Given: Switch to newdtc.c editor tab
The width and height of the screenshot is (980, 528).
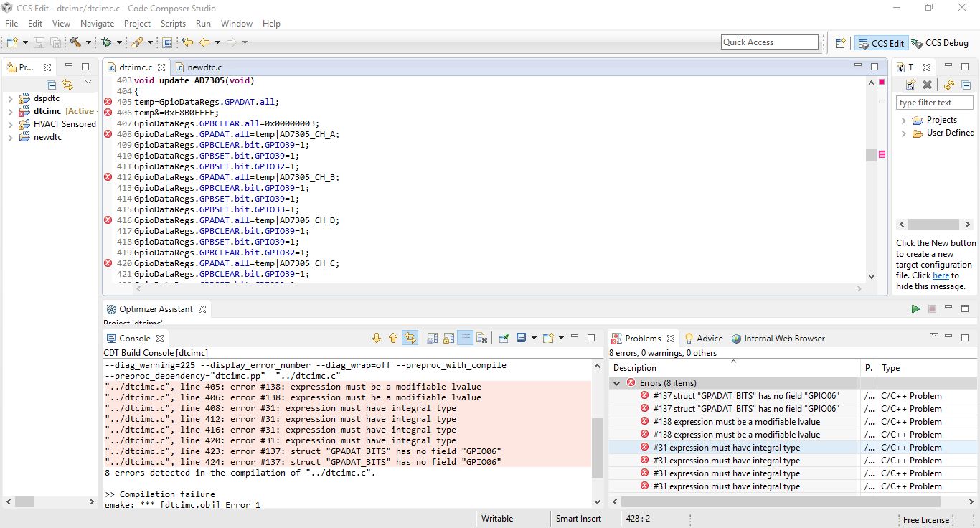Looking at the screenshot, I should point(199,67).
